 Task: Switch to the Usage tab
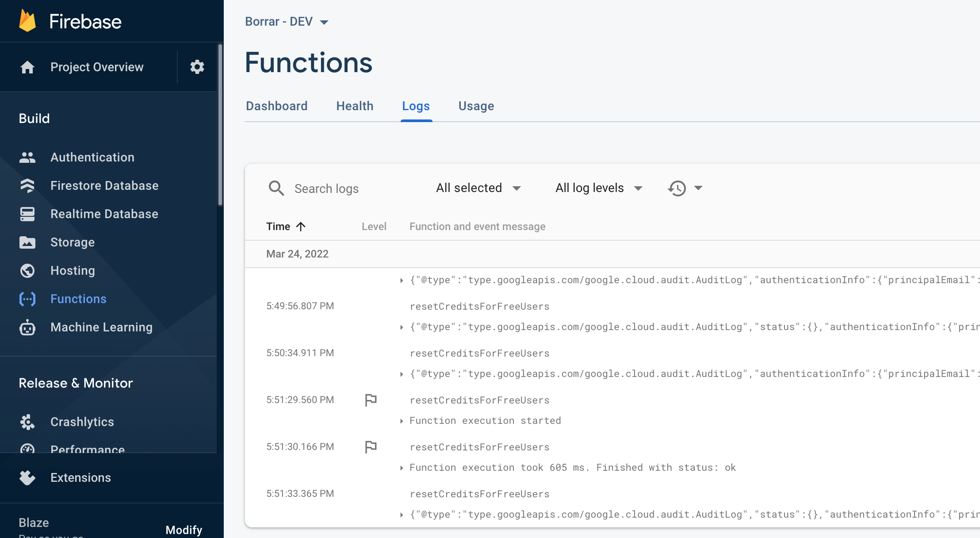[476, 106]
